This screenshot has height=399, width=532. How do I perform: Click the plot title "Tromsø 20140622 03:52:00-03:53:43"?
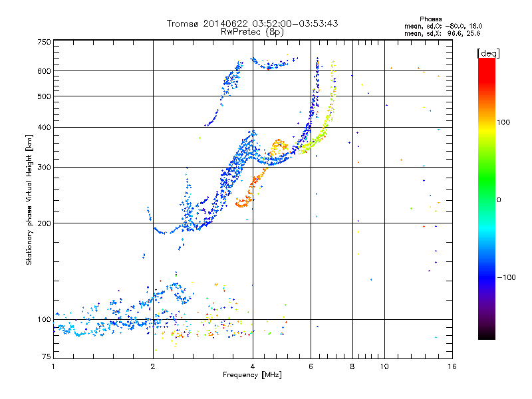click(253, 23)
